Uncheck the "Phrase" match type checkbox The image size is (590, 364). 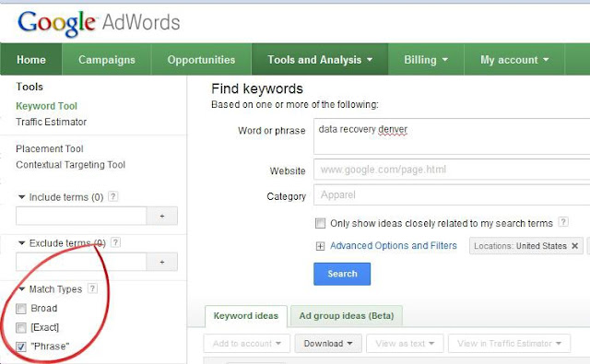21,346
